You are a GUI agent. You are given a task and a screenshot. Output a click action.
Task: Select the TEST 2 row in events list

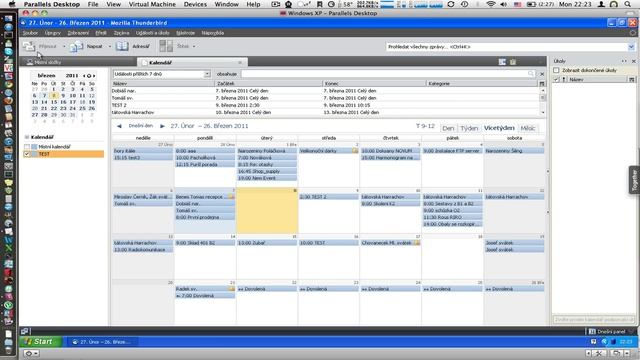[325, 105]
